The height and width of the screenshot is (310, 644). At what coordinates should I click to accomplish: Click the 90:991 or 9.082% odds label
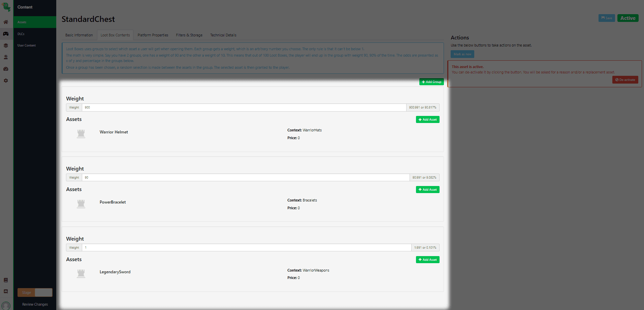[424, 178]
